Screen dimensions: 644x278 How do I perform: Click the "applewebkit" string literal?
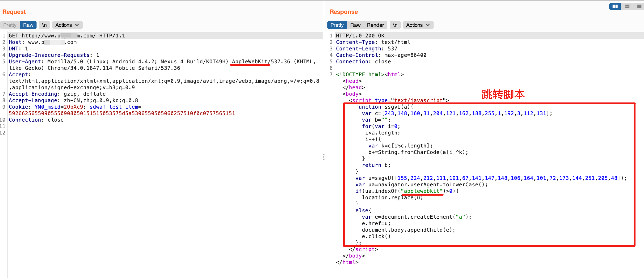pos(422,191)
